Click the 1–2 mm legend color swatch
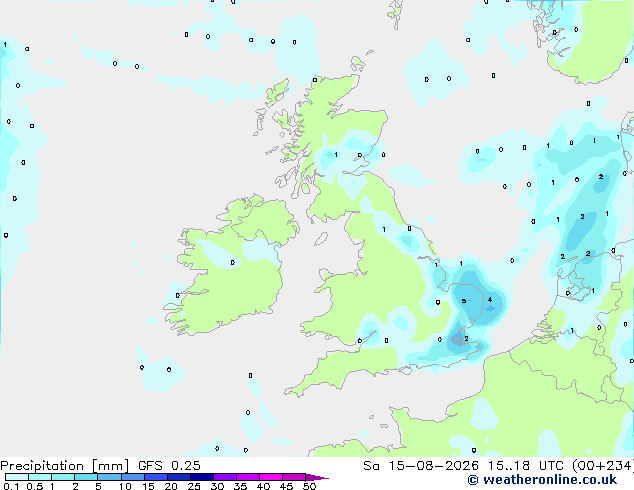The height and width of the screenshot is (490, 634). (x=63, y=477)
